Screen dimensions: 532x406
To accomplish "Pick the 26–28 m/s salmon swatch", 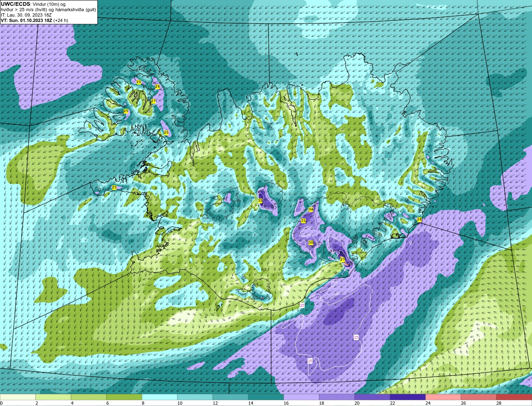I will tap(479, 397).
